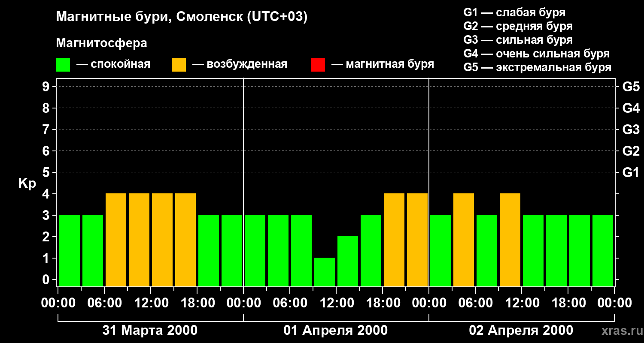Viewport: 644px width, 343px height.
Task: Click legend line 'G5 — экстремальная буря'
Action: [x=538, y=68]
